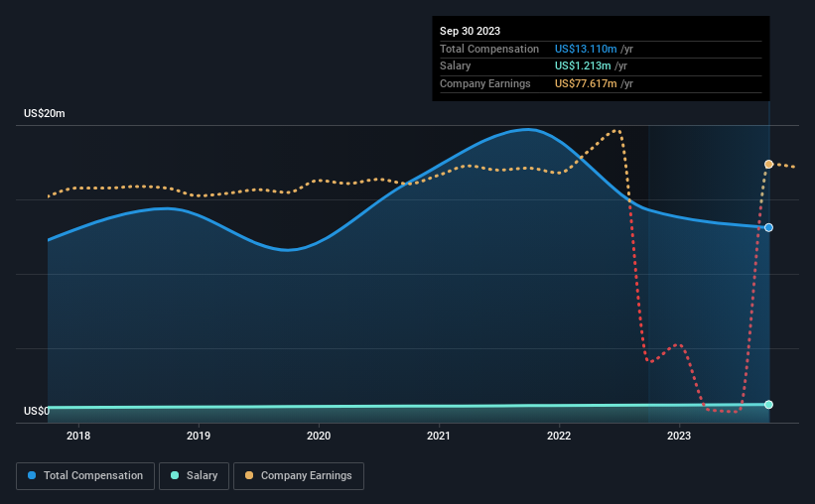Select the 2021 x-axis label
Screen dimensions: 815x504
[x=439, y=436]
